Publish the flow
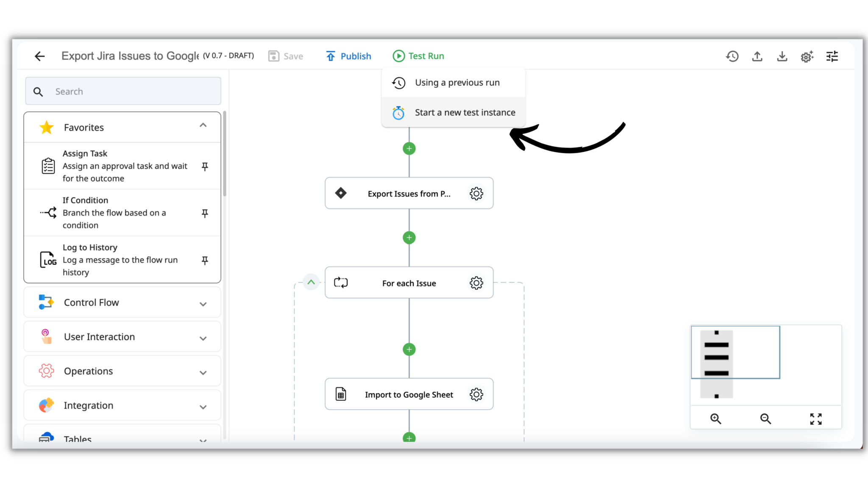The height and width of the screenshot is (488, 868). pyautogui.click(x=348, y=55)
